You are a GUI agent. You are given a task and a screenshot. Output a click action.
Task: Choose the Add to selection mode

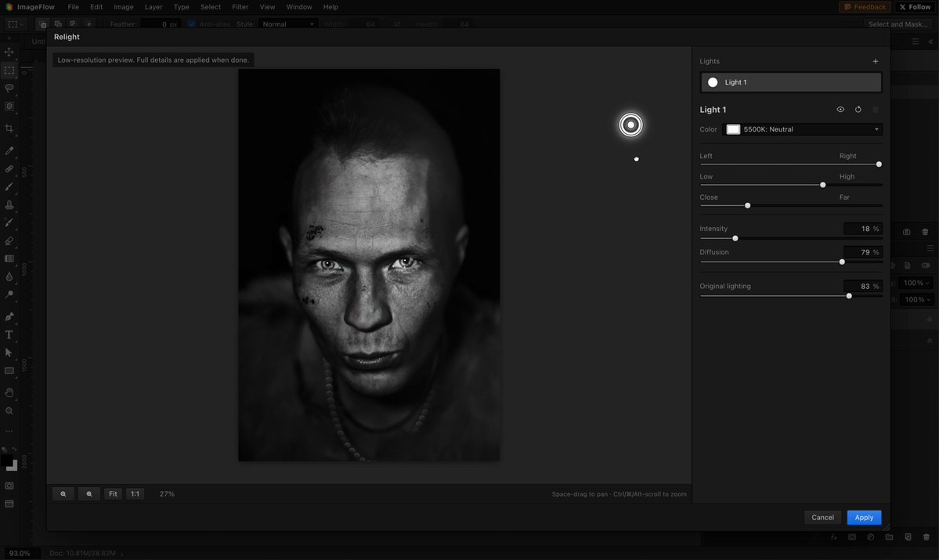[x=58, y=24]
